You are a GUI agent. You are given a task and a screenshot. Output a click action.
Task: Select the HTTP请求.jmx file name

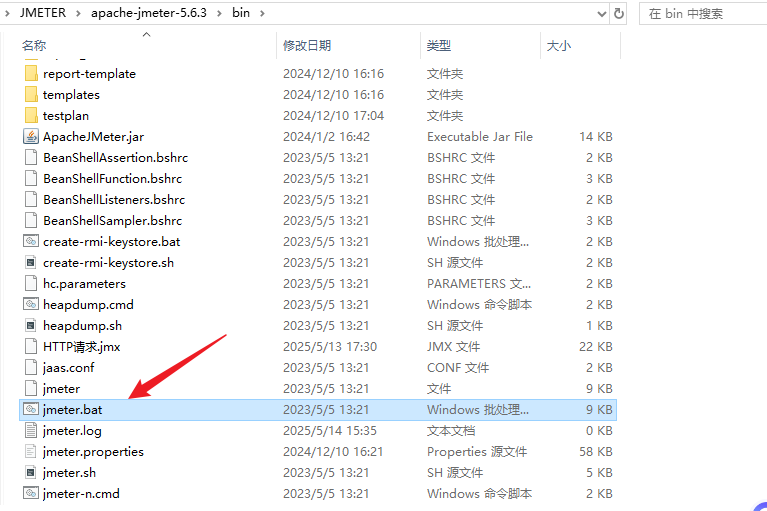click(x=82, y=347)
